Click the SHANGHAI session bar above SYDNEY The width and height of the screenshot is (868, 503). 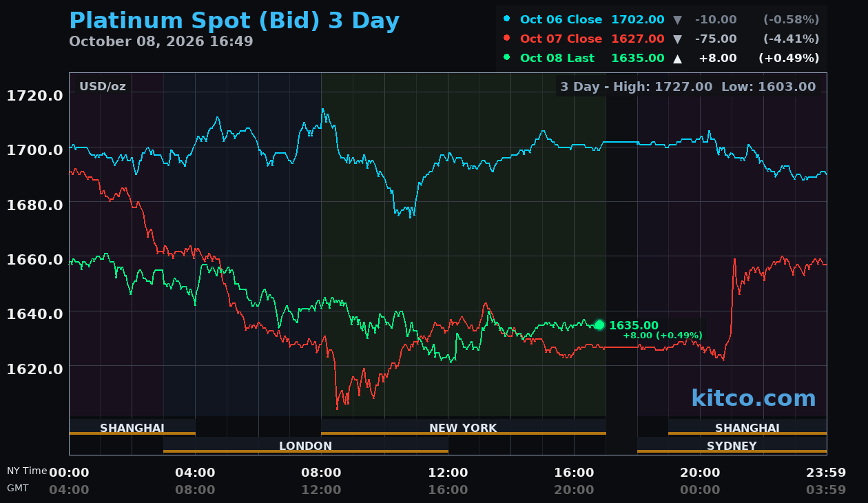[747, 427]
